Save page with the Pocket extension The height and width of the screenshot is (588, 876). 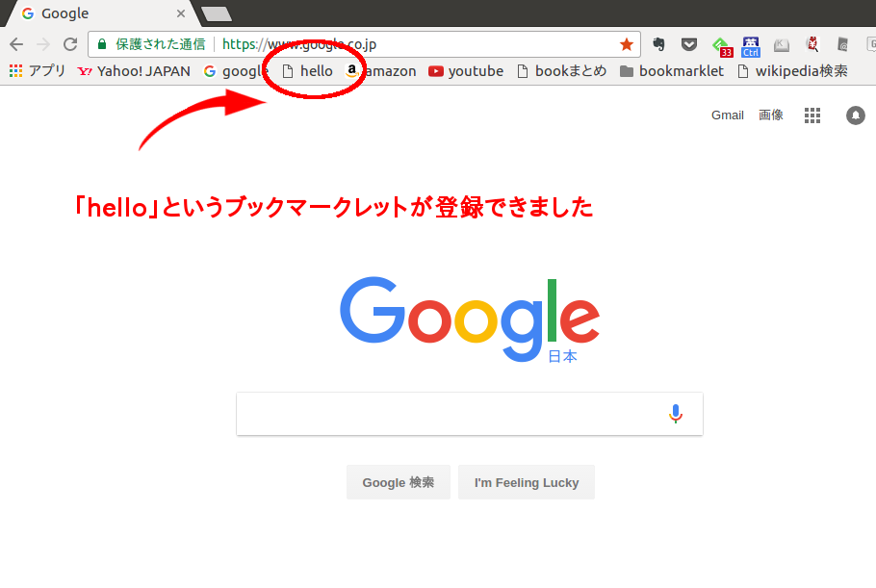coord(689,44)
